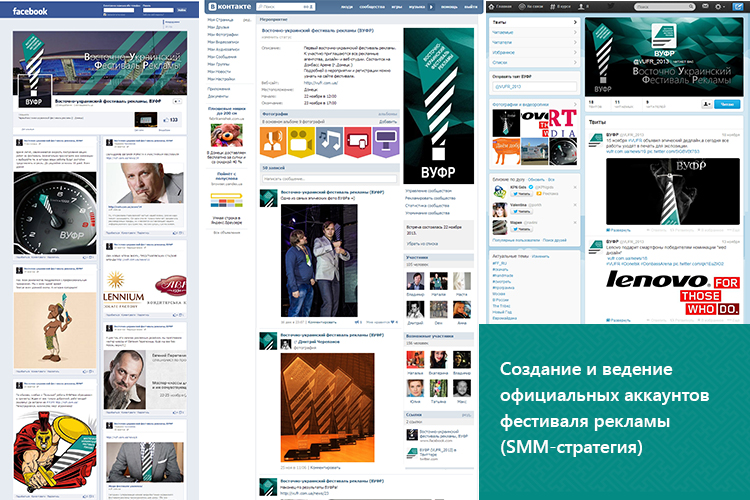This screenshot has width=750, height=500.
Task: Open VK игры top menu item
Action: tap(397, 7)
